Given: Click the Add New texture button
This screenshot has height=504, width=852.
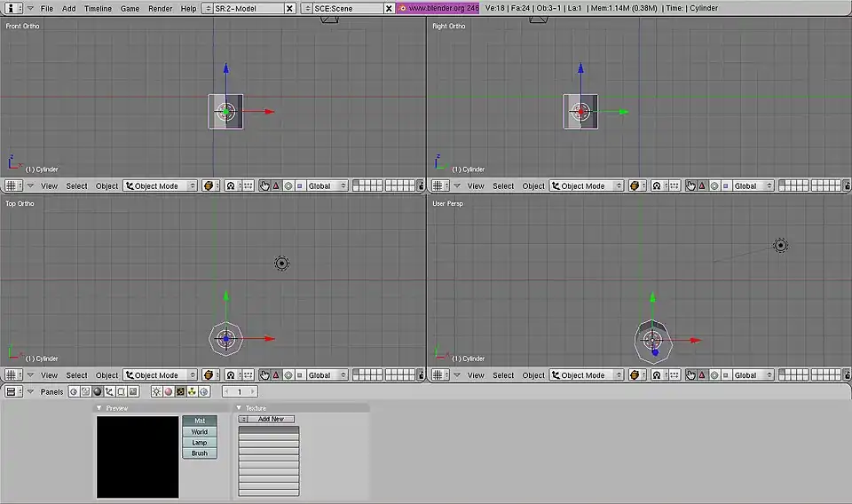Looking at the screenshot, I should coord(271,419).
